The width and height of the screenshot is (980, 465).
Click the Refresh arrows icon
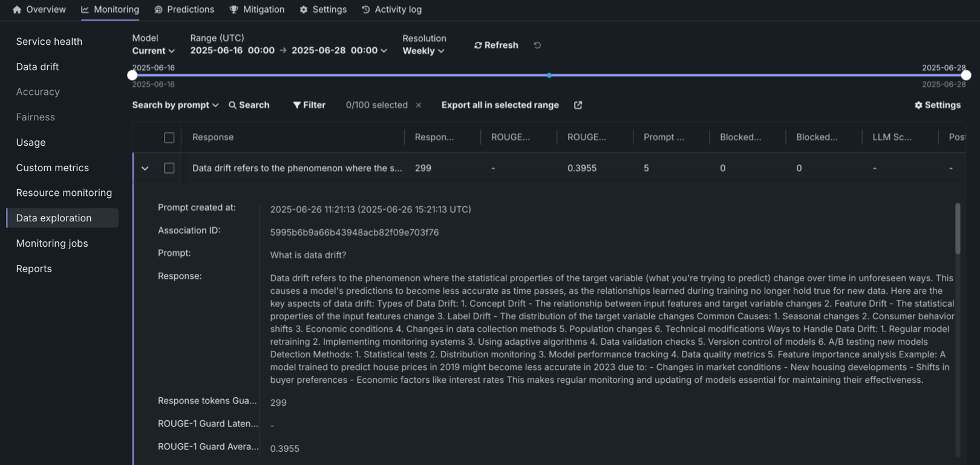tap(478, 45)
